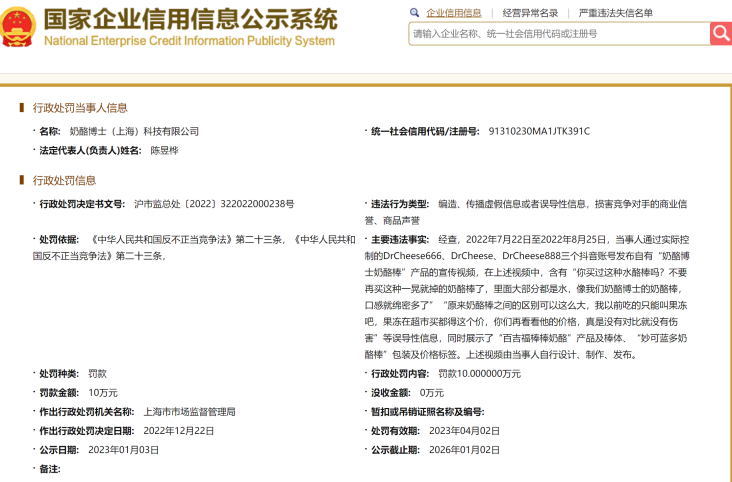Click the 法定代表人(负责人)姓名 label

coord(90,150)
